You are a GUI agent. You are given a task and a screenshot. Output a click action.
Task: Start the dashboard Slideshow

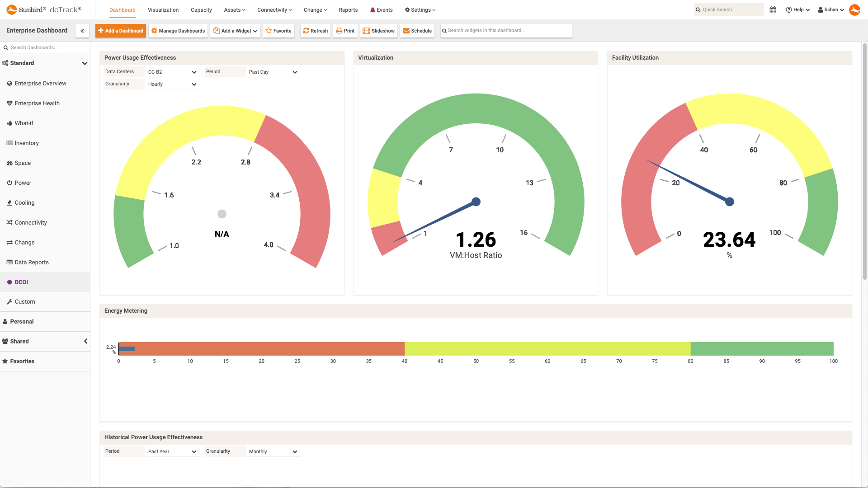(379, 31)
